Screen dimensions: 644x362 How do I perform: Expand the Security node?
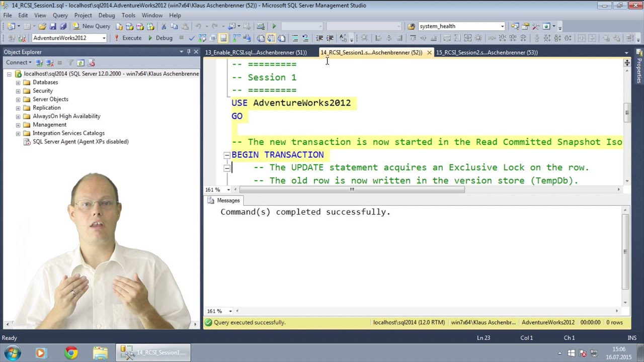(x=18, y=91)
